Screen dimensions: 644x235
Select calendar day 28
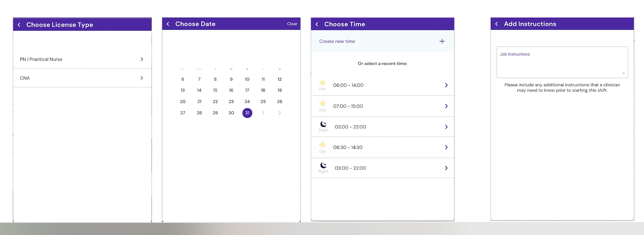point(199,113)
